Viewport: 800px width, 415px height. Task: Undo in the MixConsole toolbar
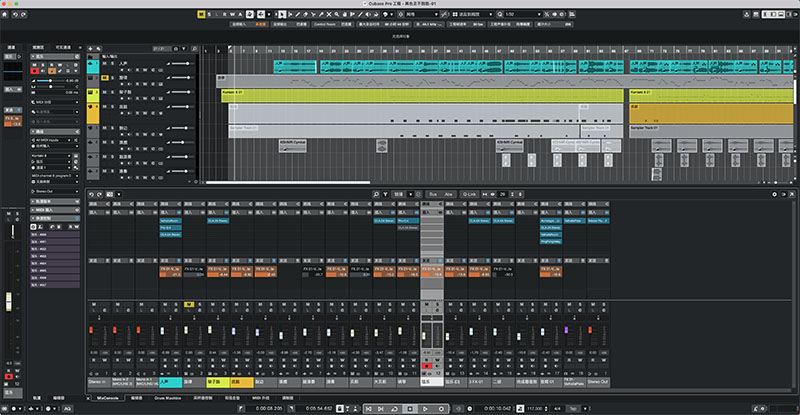(x=91, y=194)
